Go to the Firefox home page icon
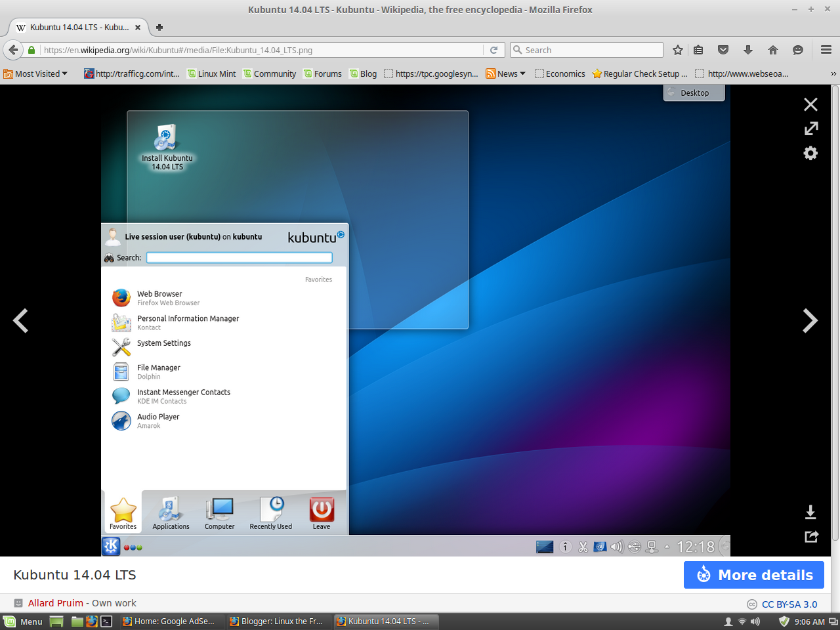840x630 pixels. click(773, 50)
